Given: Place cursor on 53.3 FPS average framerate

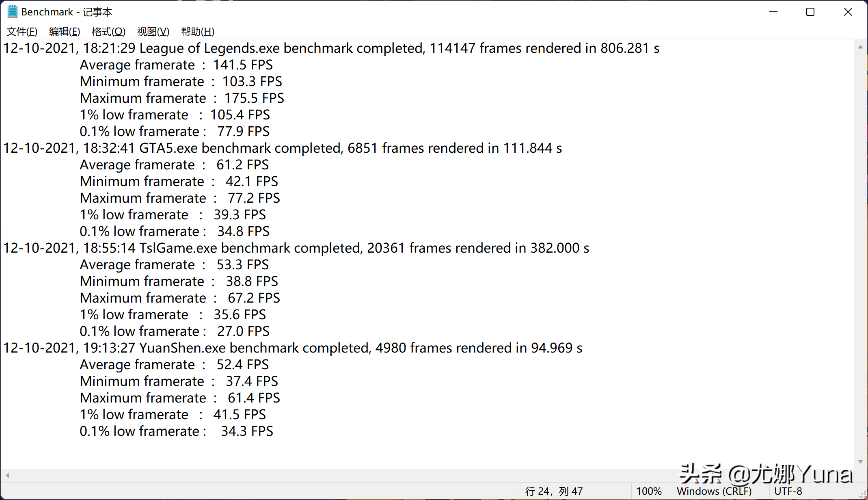Looking at the screenshot, I should [x=242, y=265].
